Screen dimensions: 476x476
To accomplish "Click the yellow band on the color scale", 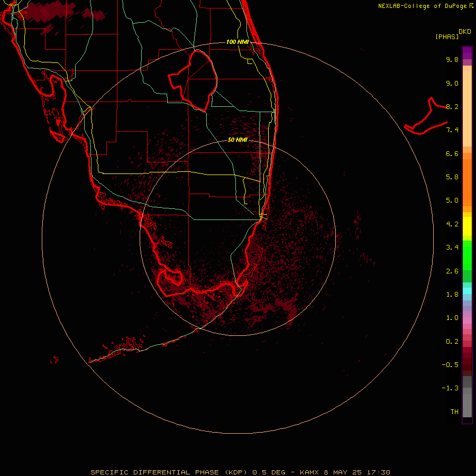I will pyautogui.click(x=467, y=226).
